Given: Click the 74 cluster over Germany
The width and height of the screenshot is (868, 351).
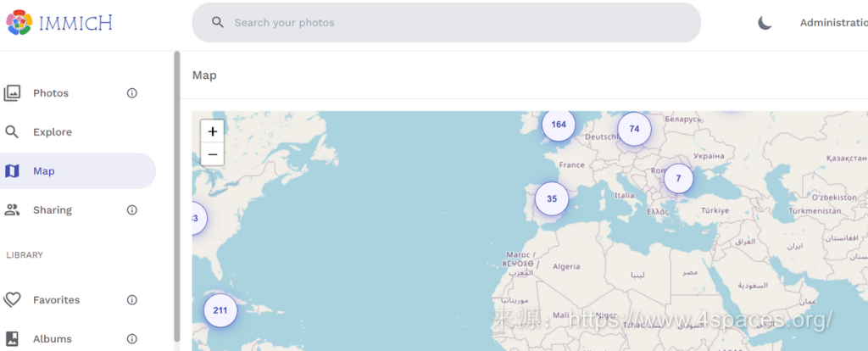Looking at the screenshot, I should coord(634,129).
